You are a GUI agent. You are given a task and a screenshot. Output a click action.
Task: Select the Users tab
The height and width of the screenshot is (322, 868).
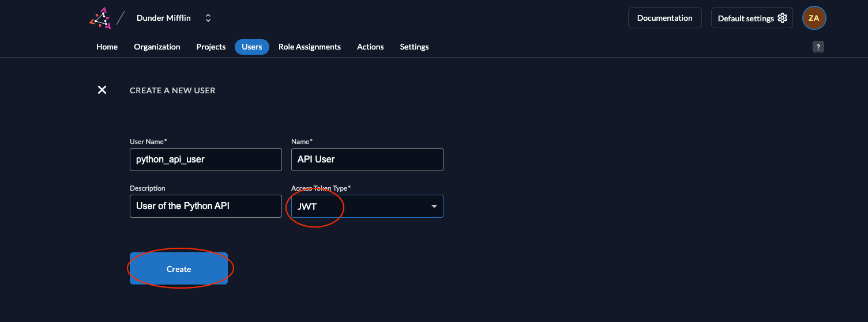pos(251,47)
